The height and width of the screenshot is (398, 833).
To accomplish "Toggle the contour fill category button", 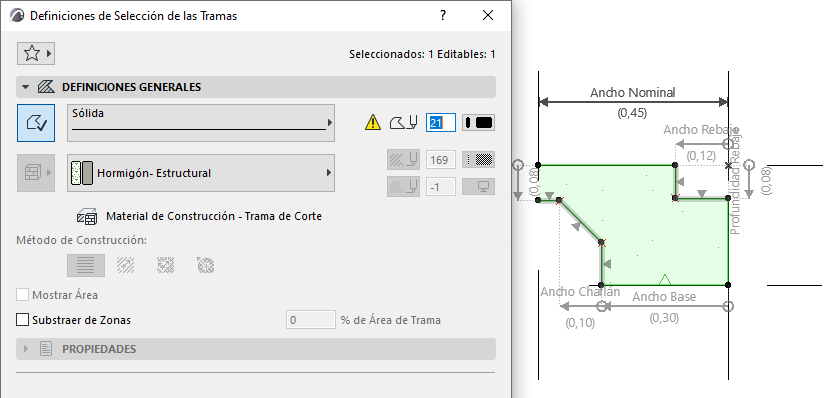I will [x=36, y=123].
